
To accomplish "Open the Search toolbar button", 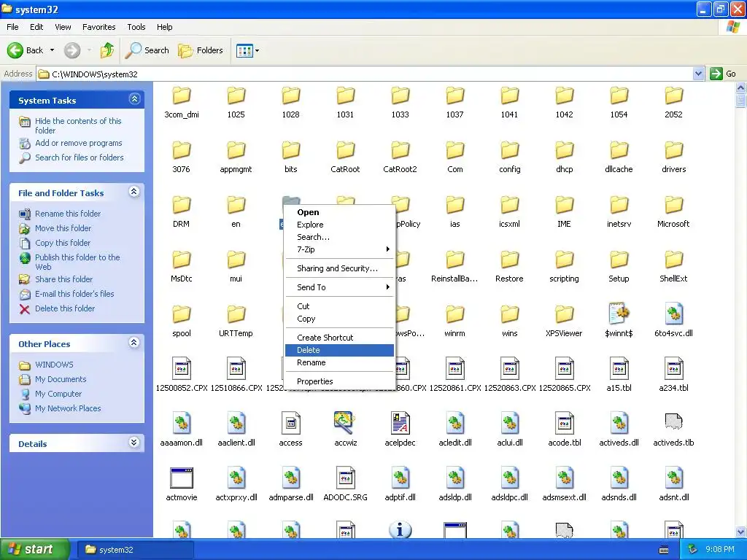I will [147, 50].
